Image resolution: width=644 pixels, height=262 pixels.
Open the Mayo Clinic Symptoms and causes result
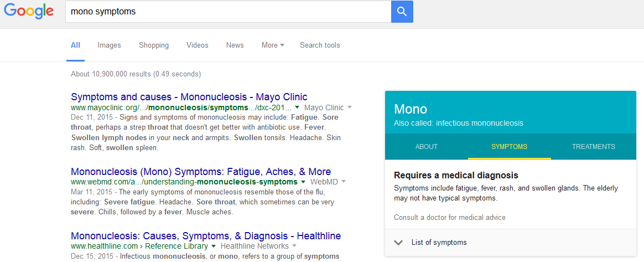click(189, 97)
